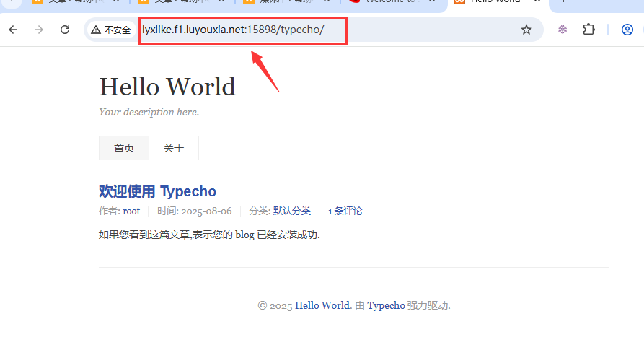
Task: Click the post excerpt about blog 已经安装成功
Action: coord(209,235)
